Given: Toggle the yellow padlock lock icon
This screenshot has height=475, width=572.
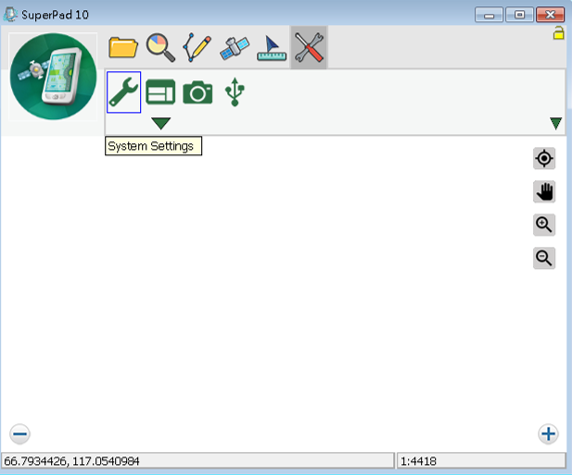Looking at the screenshot, I should pyautogui.click(x=558, y=33).
